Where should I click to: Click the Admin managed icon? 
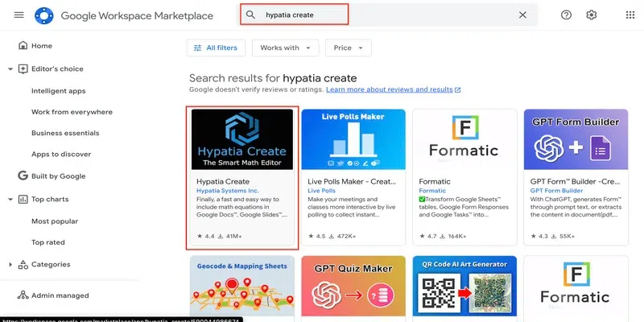tap(23, 295)
